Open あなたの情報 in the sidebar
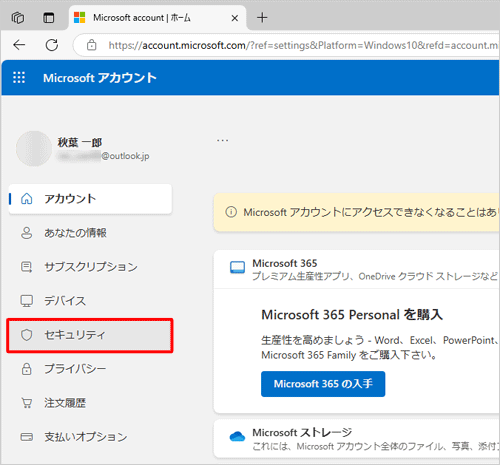This screenshot has height=465, width=500. (x=90, y=233)
